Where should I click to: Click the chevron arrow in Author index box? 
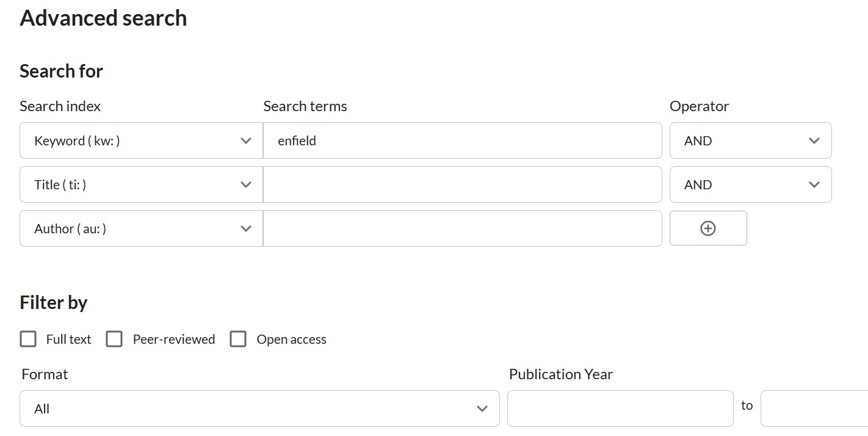[246, 229]
